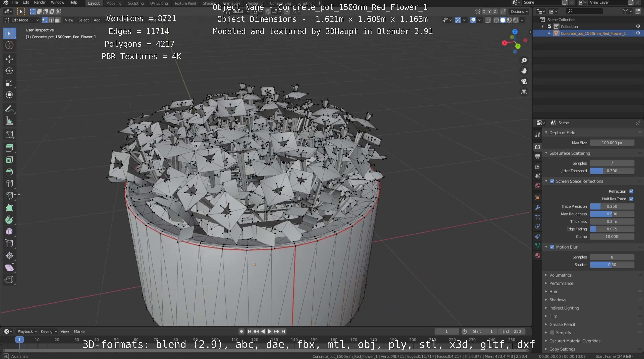Image resolution: width=644 pixels, height=359 pixels.
Task: Select the Rotate tool
Action: pyautogui.click(x=9, y=71)
